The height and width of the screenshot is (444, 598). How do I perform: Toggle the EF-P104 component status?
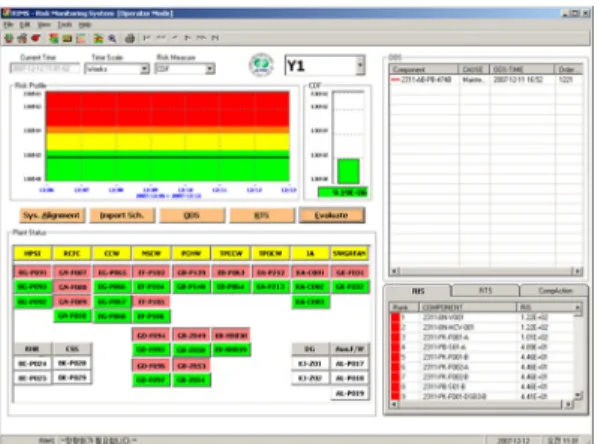click(151, 287)
